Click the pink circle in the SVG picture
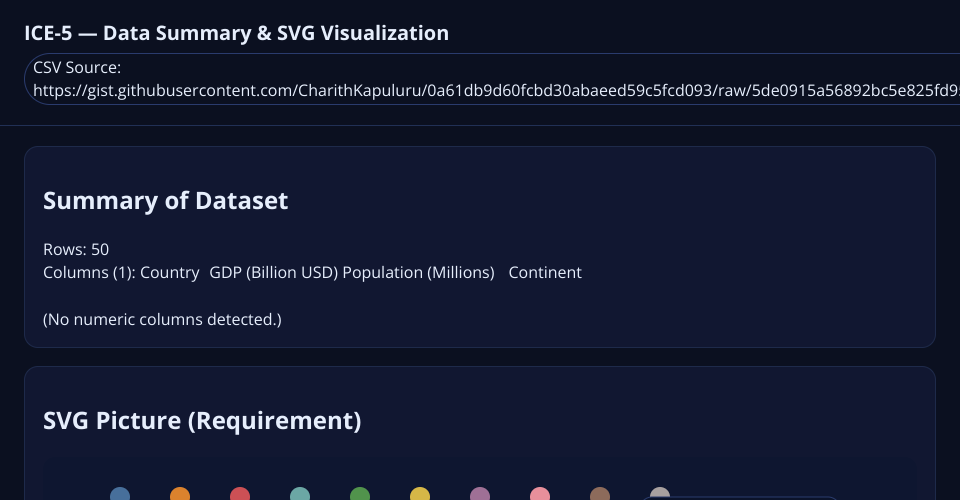Image resolution: width=960 pixels, height=500 pixels. coord(540,495)
